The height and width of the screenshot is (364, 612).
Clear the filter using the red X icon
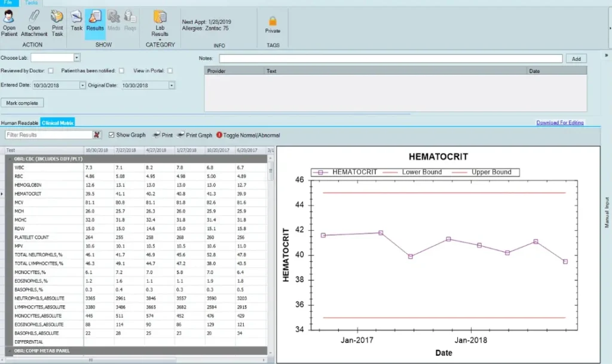97,135
